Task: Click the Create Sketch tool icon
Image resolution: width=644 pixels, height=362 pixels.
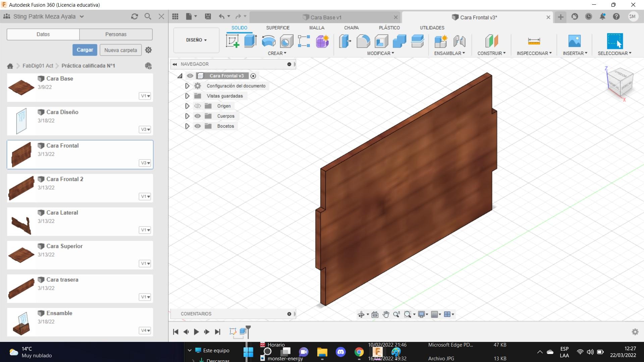Action: coord(232,41)
